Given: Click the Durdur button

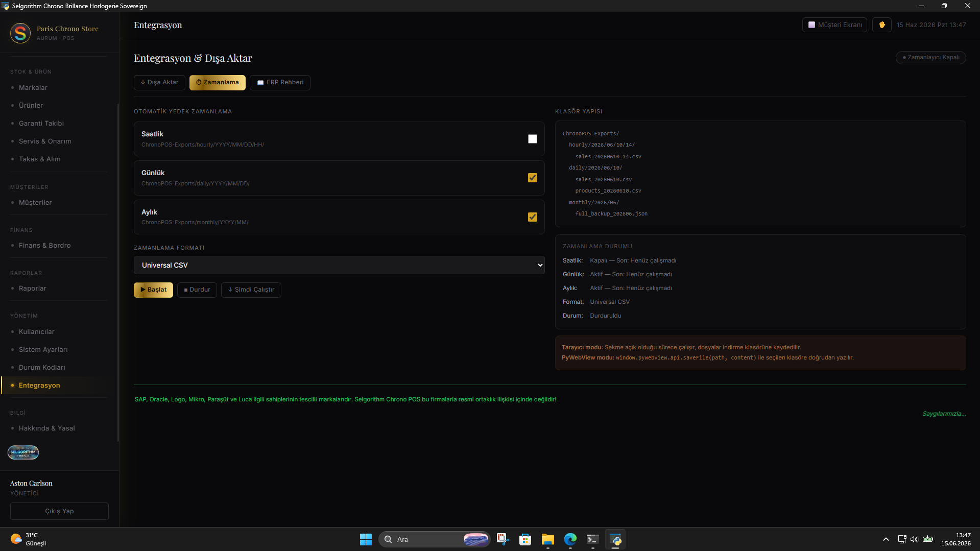Looking at the screenshot, I should (197, 290).
